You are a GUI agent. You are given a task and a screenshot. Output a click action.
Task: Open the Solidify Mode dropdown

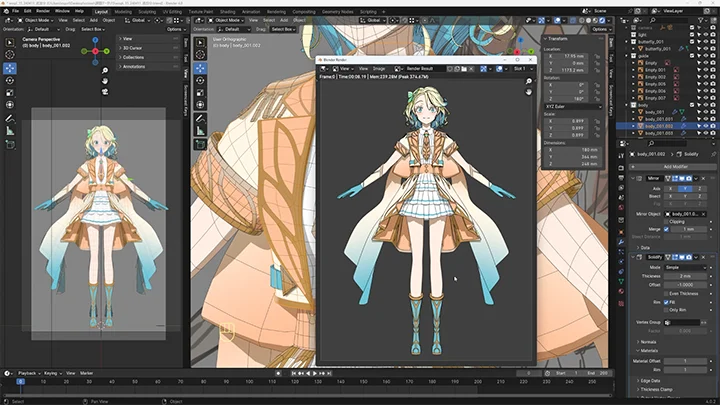pyautogui.click(x=685, y=268)
